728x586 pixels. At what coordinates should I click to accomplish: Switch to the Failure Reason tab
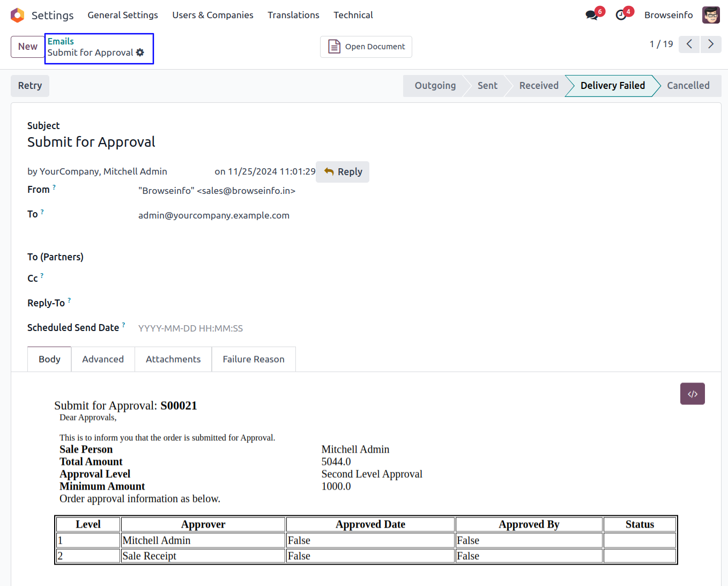(x=254, y=359)
